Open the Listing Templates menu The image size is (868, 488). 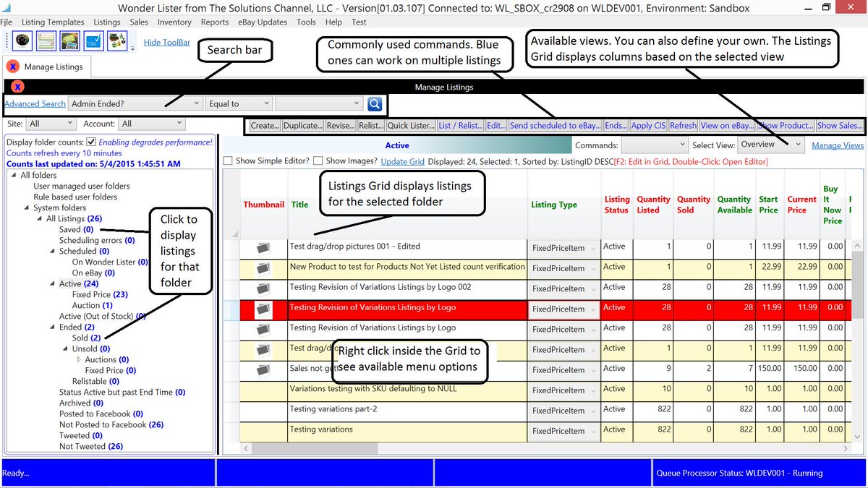pos(53,22)
